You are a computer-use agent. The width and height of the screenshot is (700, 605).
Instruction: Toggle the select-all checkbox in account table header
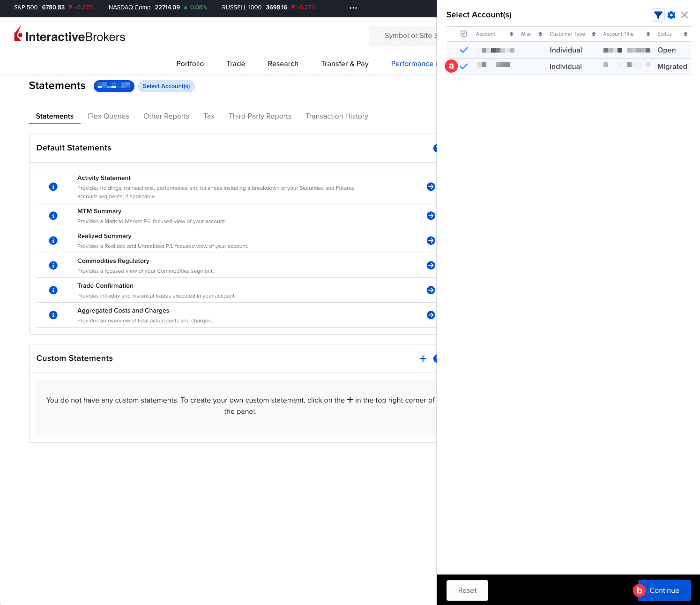click(463, 33)
